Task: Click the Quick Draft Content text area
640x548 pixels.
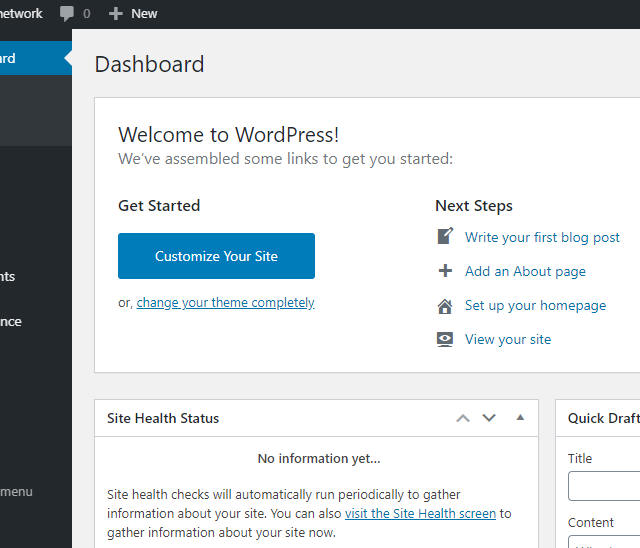Action: [604, 541]
